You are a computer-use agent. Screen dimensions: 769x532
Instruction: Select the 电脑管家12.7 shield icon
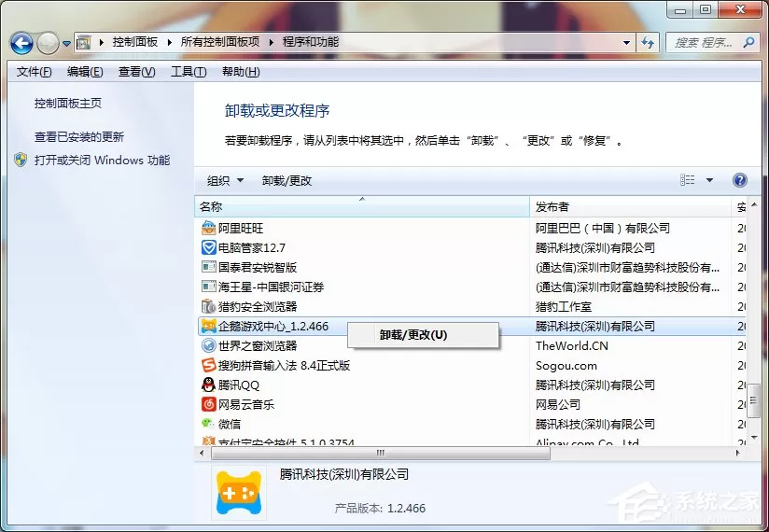coord(208,247)
